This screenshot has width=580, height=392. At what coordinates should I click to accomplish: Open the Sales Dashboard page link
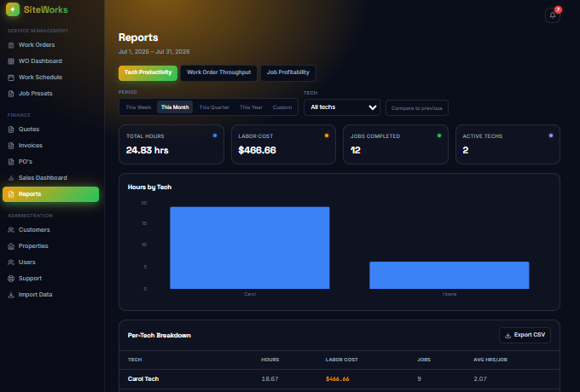50,178
